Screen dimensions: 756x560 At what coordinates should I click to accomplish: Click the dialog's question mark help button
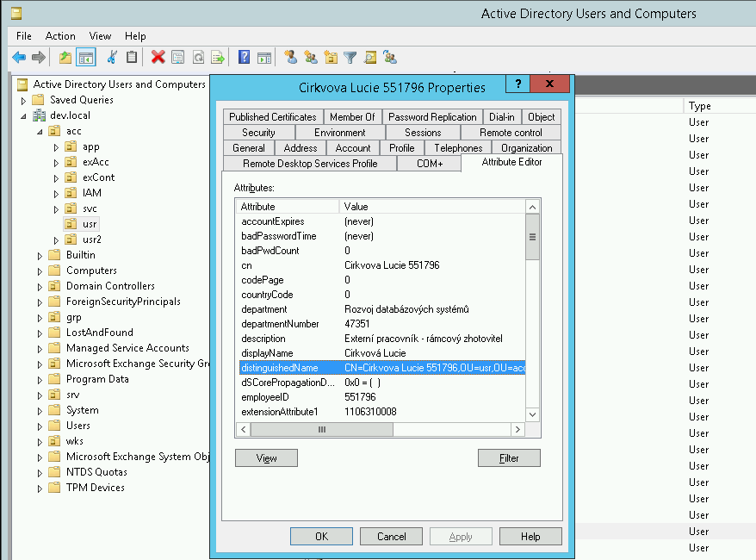click(517, 84)
